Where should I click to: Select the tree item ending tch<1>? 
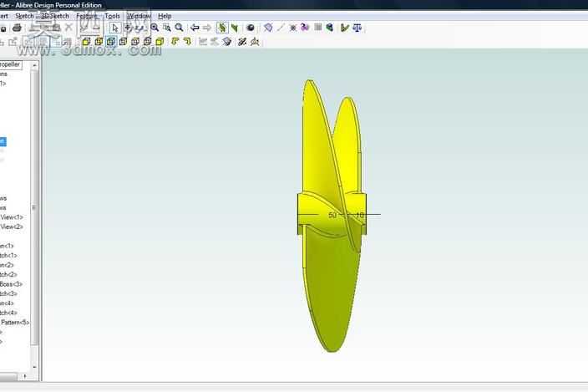point(8,256)
